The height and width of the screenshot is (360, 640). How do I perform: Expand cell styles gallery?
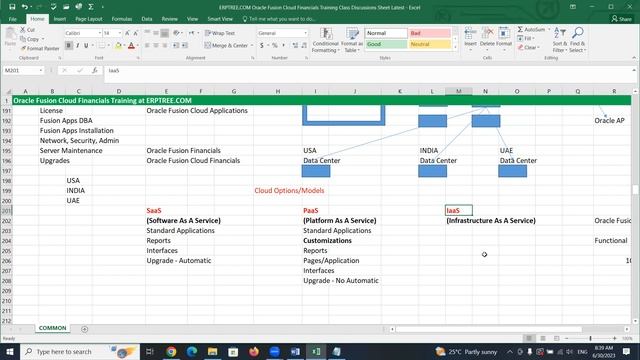click(x=456, y=48)
